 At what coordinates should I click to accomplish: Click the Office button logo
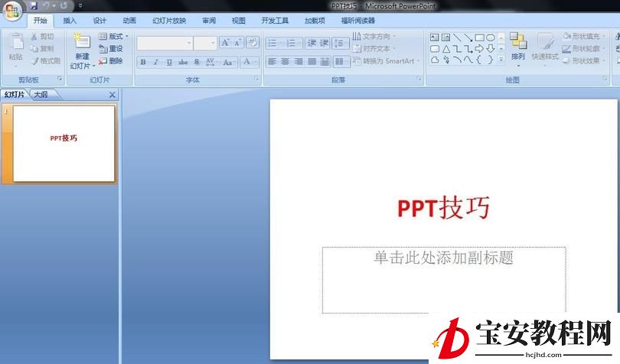tap(11, 10)
